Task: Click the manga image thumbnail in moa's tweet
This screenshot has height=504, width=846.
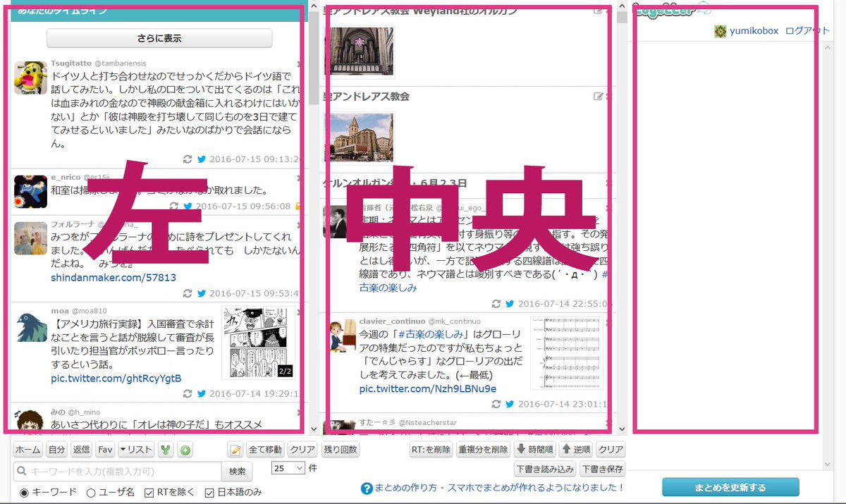Action: (x=258, y=343)
